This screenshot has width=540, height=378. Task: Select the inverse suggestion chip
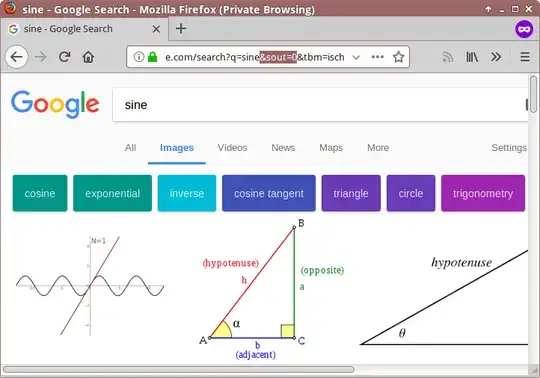pyautogui.click(x=187, y=193)
